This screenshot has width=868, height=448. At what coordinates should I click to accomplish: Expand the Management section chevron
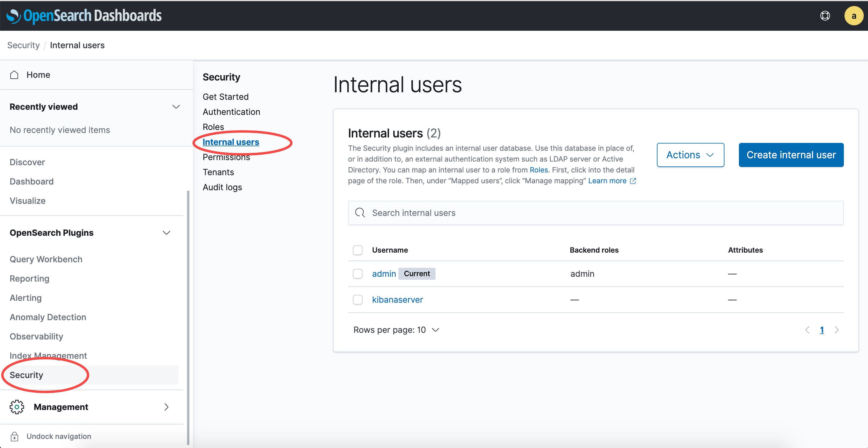click(x=166, y=407)
